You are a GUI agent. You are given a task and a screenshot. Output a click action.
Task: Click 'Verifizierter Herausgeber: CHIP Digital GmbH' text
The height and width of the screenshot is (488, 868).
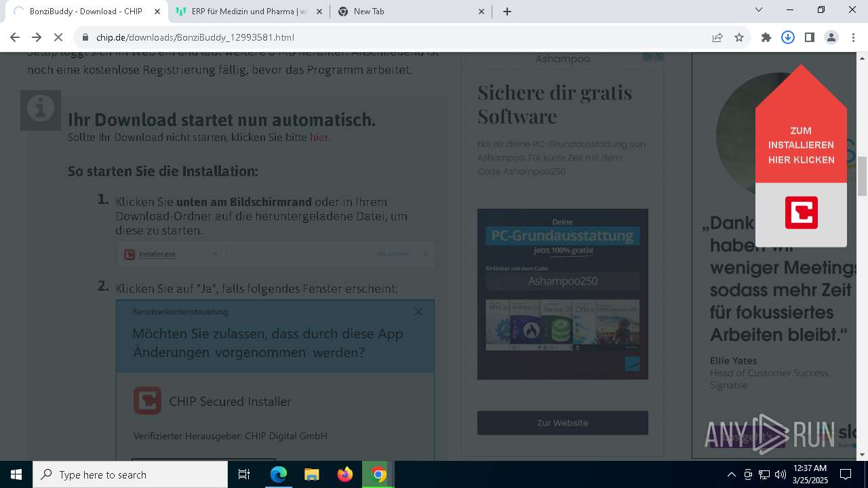[x=231, y=436]
